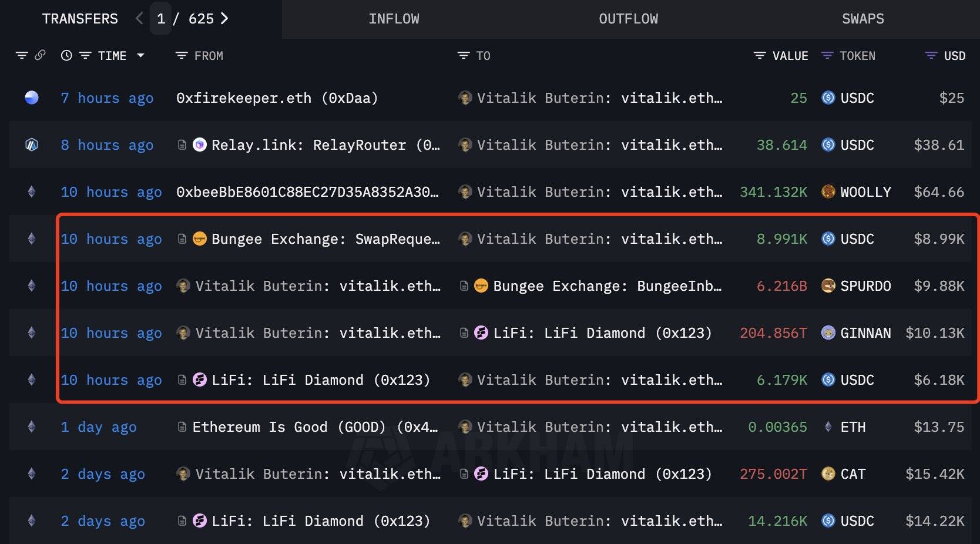Open the filter for the TOKEN column
Image resolution: width=980 pixels, height=544 pixels.
pyautogui.click(x=827, y=55)
